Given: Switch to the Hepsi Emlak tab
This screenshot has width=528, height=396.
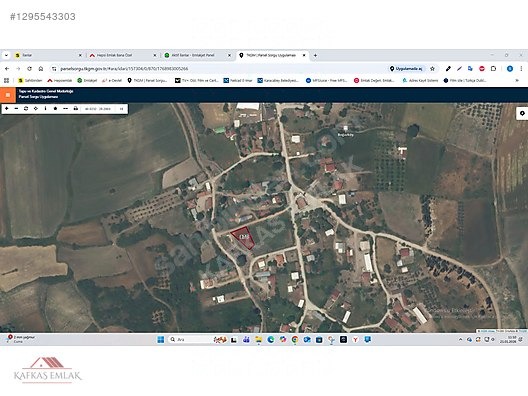Looking at the screenshot, I should tap(123, 55).
